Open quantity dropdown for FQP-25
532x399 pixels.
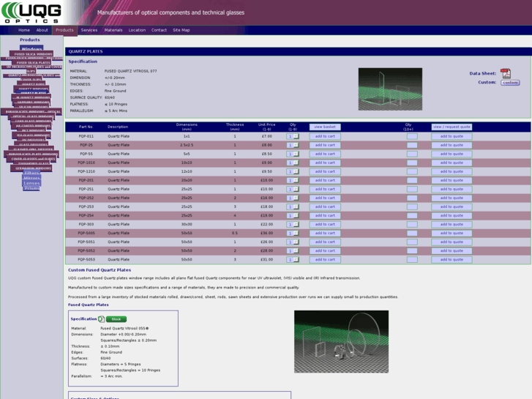293,146
